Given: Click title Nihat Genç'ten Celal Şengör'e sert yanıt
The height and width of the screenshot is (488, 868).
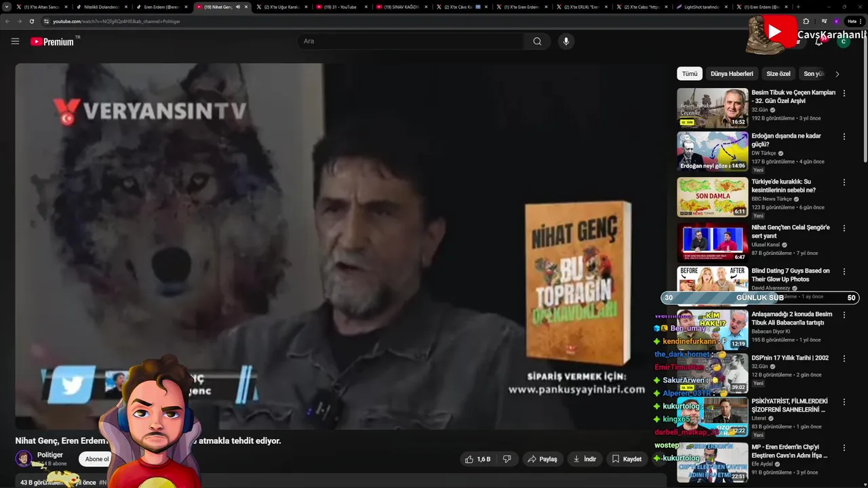Looking at the screenshot, I should (791, 232).
